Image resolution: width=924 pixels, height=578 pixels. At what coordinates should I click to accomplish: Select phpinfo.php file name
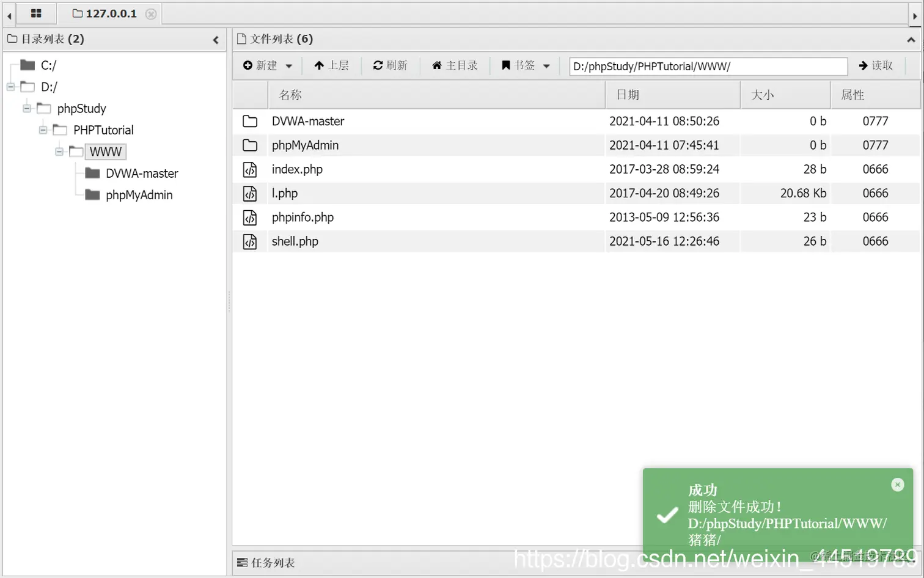[x=302, y=217]
